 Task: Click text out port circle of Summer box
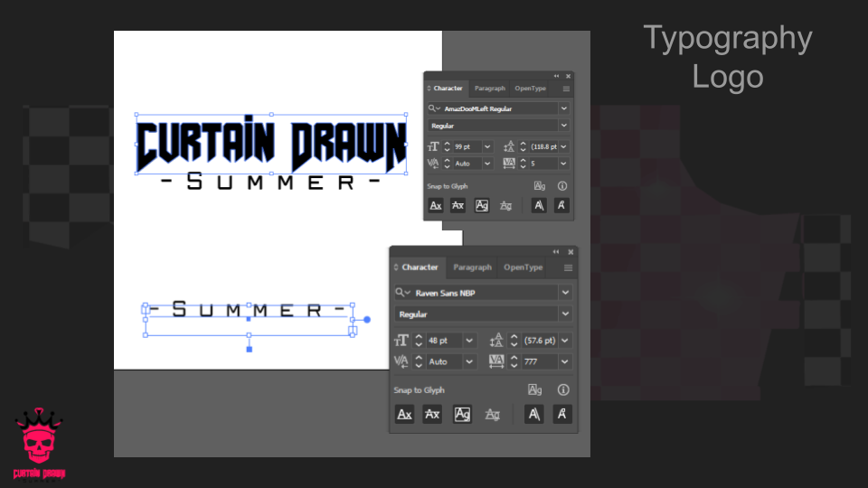366,319
